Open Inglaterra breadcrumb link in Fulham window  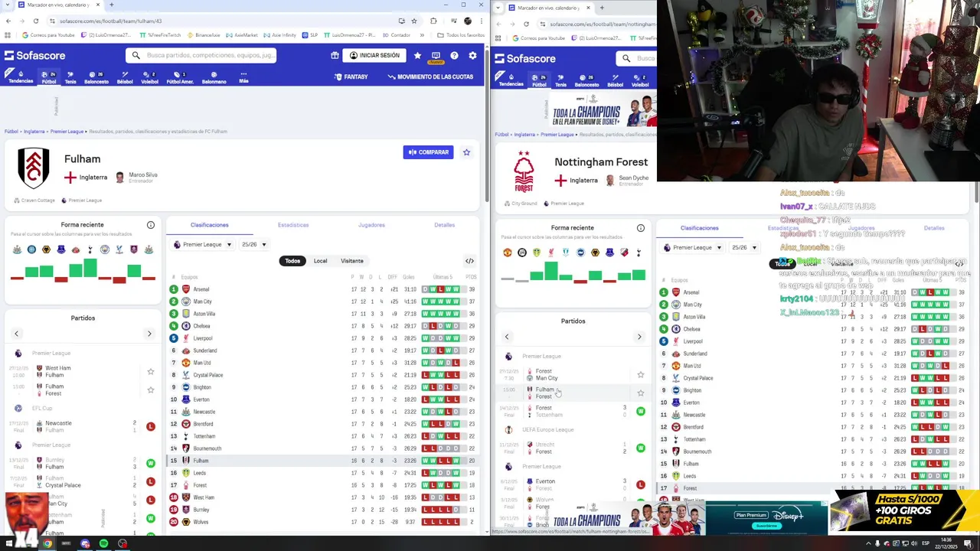tap(34, 132)
